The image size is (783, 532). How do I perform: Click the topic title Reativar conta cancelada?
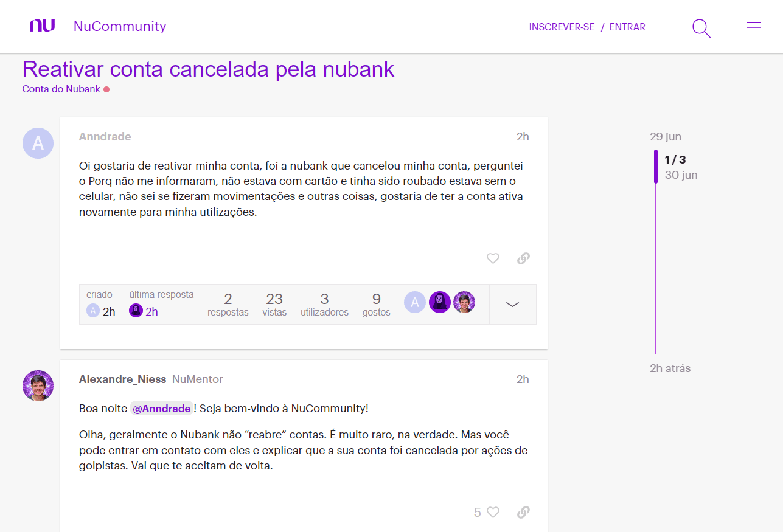(208, 69)
